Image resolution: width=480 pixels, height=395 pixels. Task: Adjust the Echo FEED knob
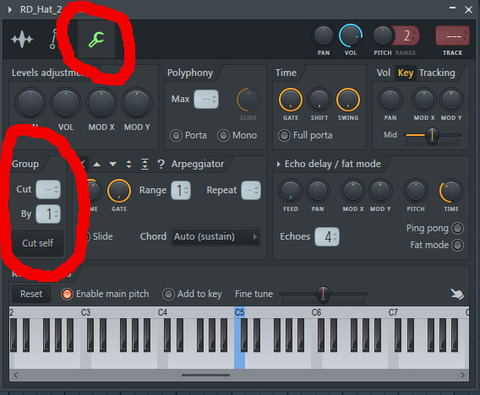[x=290, y=191]
